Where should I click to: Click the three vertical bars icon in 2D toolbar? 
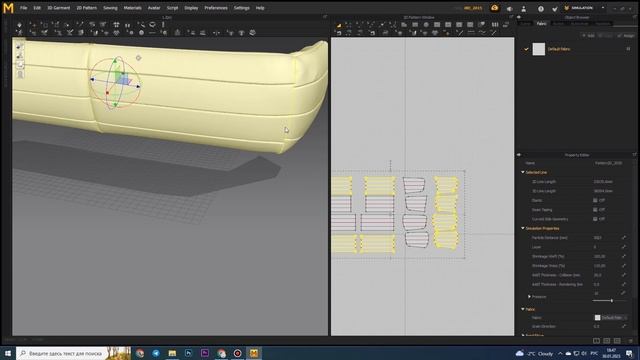coord(495,25)
